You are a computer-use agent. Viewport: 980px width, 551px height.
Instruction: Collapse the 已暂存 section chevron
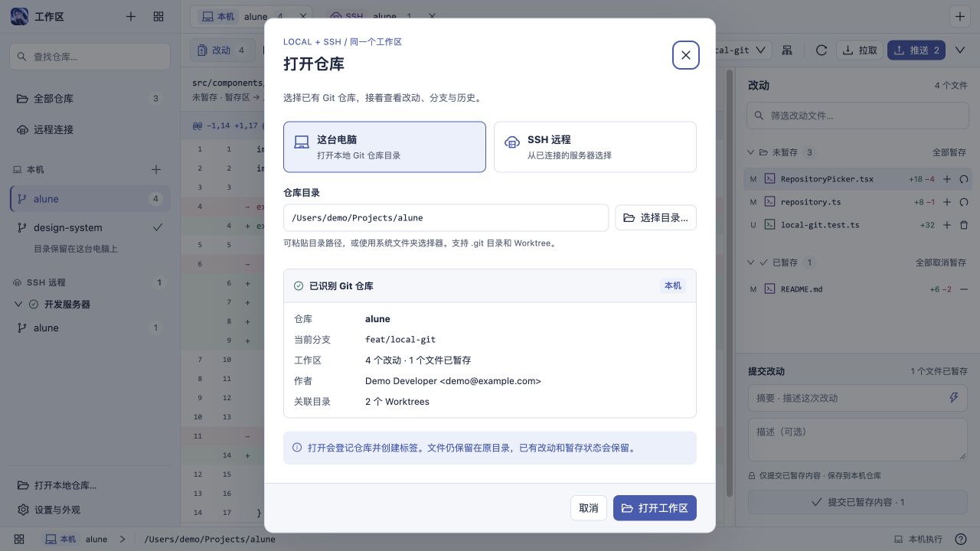pos(751,262)
